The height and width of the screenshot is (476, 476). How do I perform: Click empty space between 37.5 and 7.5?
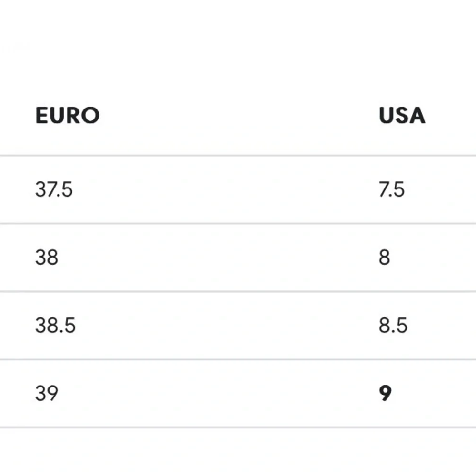click(x=226, y=189)
